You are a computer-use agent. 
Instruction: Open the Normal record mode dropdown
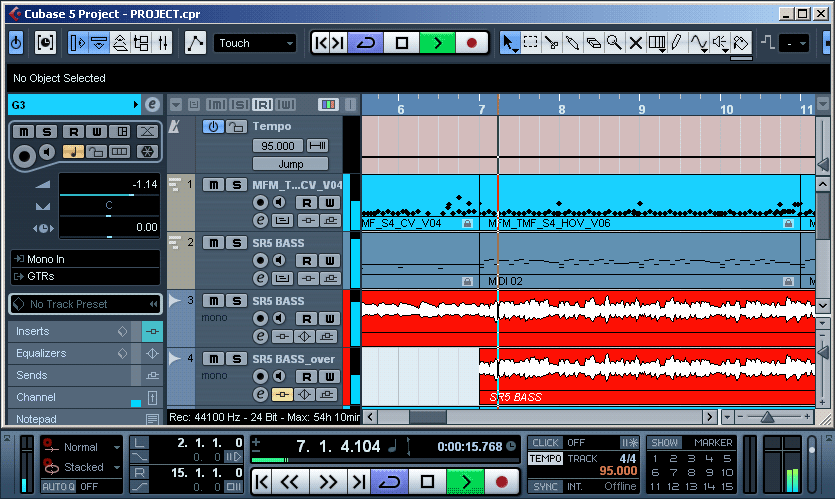(x=83, y=447)
